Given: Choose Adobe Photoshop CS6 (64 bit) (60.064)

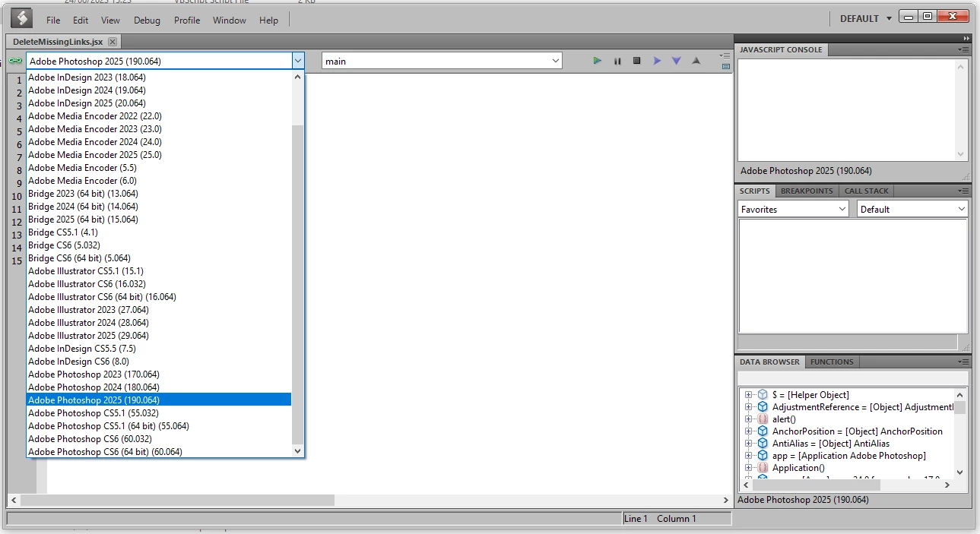Looking at the screenshot, I should pos(159,452).
